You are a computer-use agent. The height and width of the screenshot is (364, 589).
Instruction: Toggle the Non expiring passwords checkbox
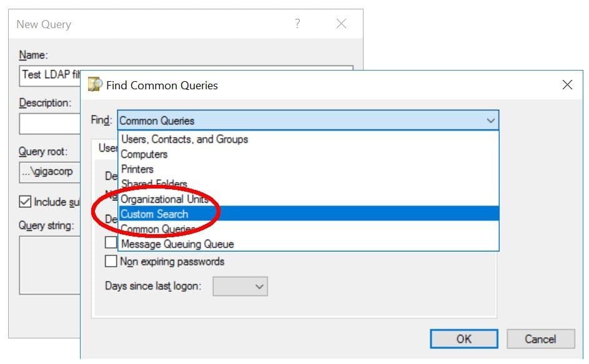click(x=111, y=261)
